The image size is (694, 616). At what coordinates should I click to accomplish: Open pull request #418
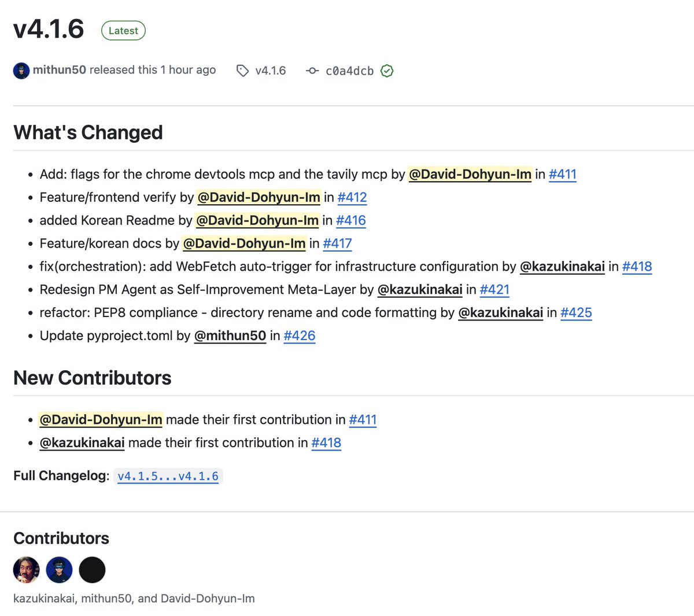(x=637, y=267)
